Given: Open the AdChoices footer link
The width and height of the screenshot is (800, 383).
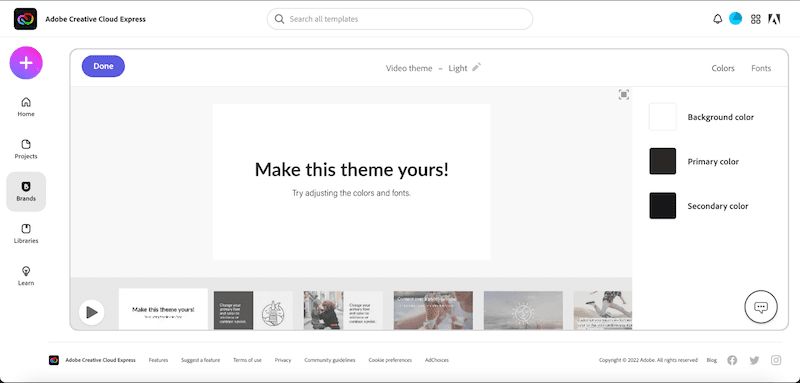Looking at the screenshot, I should tap(437, 360).
